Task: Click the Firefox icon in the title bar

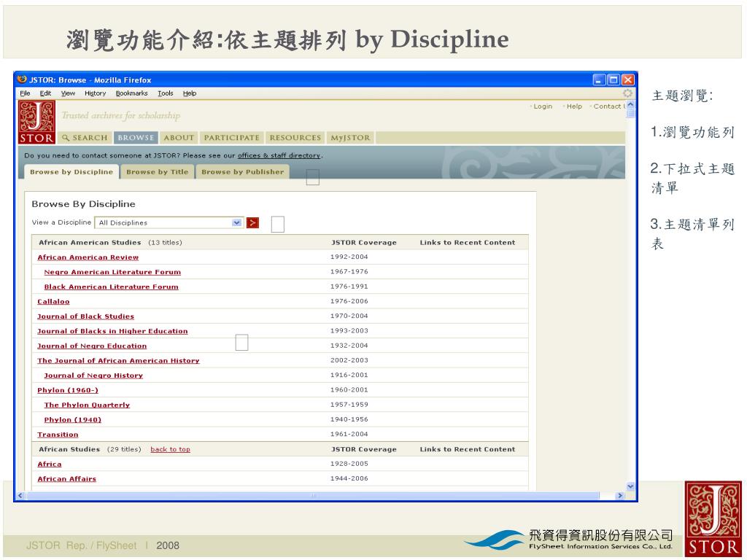Action: click(22, 80)
